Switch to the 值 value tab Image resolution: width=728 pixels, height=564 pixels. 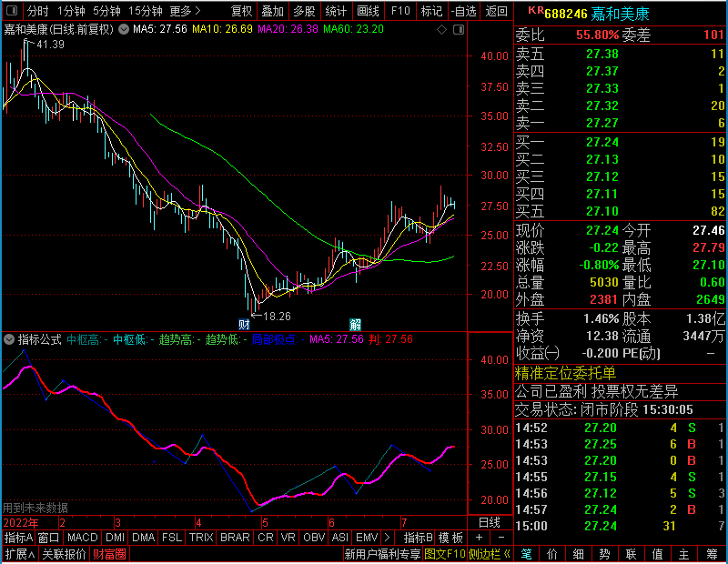click(657, 554)
